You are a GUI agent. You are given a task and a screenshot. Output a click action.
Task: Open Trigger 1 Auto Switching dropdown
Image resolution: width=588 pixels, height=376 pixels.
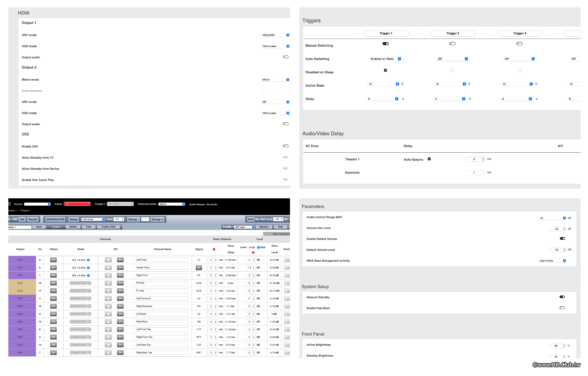tap(386, 59)
